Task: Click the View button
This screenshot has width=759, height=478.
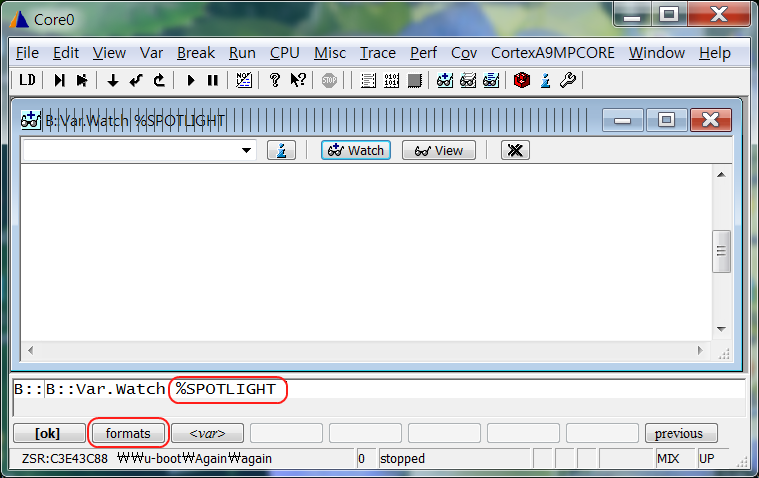Action: (438, 150)
